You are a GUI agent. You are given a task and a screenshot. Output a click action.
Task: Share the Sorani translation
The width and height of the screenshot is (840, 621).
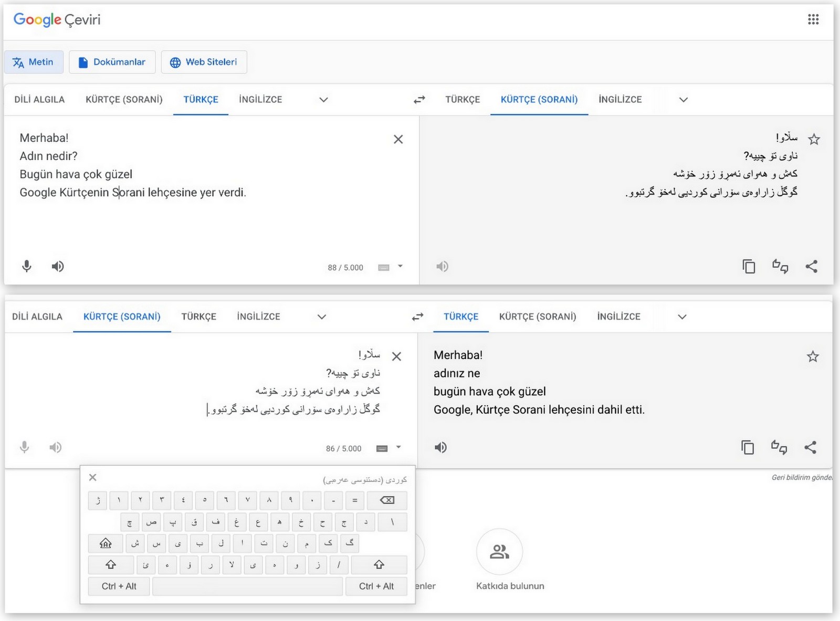click(x=811, y=266)
